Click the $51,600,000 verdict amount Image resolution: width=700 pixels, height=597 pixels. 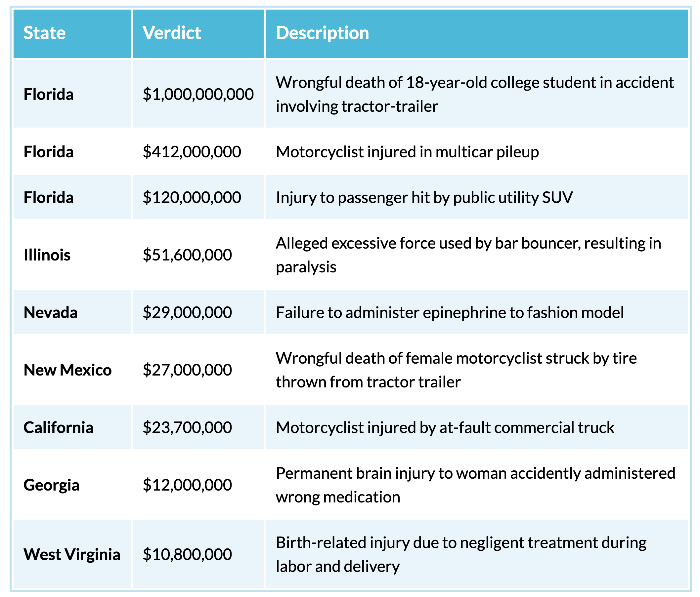(x=187, y=255)
